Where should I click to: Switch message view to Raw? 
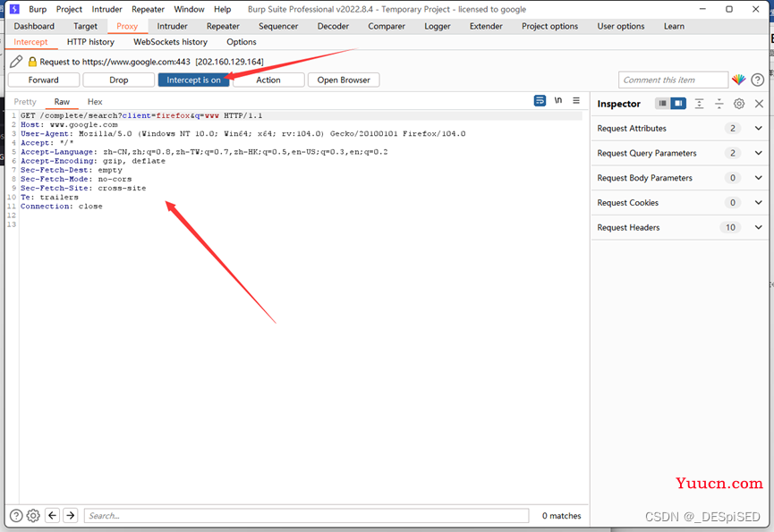(x=62, y=102)
